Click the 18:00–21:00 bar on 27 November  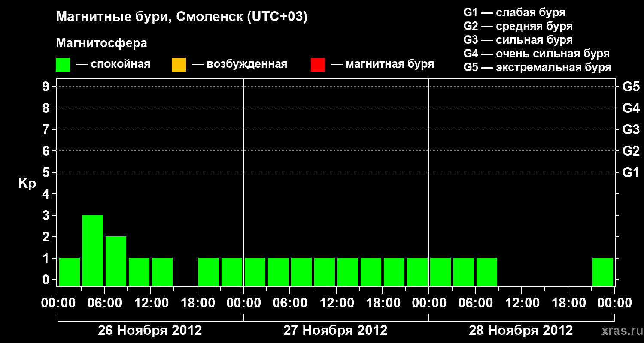coord(394,272)
